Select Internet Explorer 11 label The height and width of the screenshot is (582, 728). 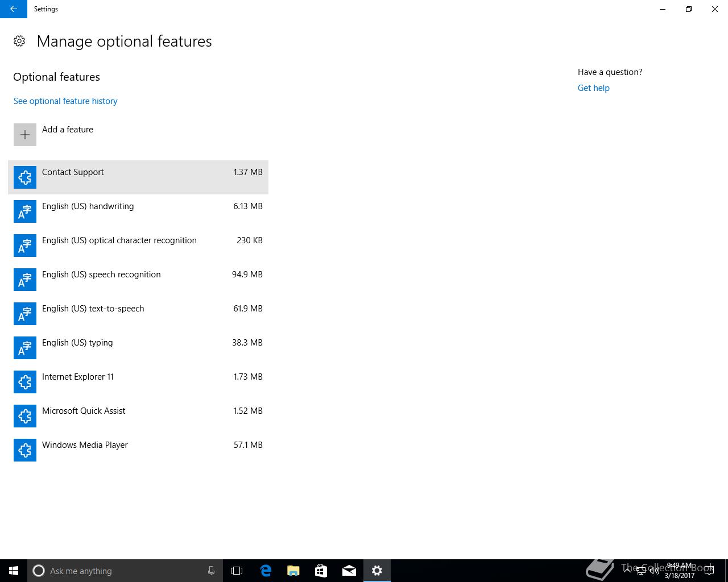coord(78,377)
